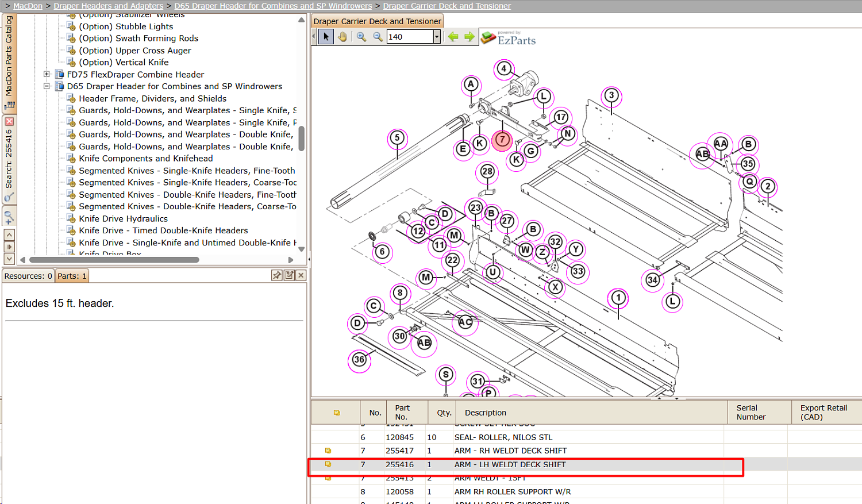Click callout 1 on the diagram
This screenshot has width=862, height=504.
618,298
